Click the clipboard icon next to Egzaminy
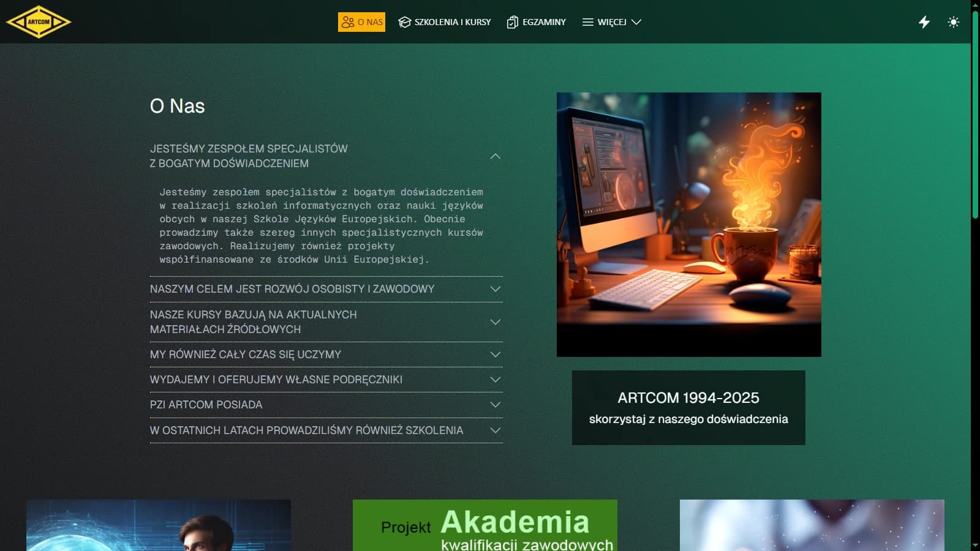 tap(512, 21)
